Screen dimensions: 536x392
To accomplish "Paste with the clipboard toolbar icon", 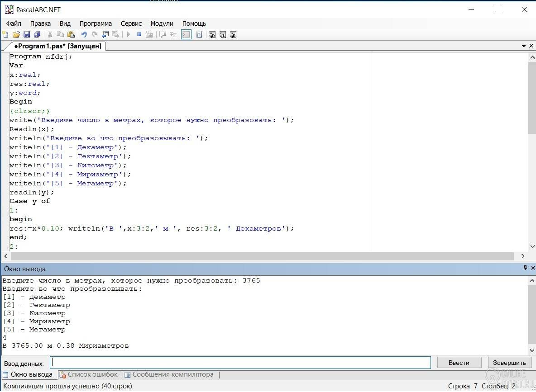I will pos(71,35).
